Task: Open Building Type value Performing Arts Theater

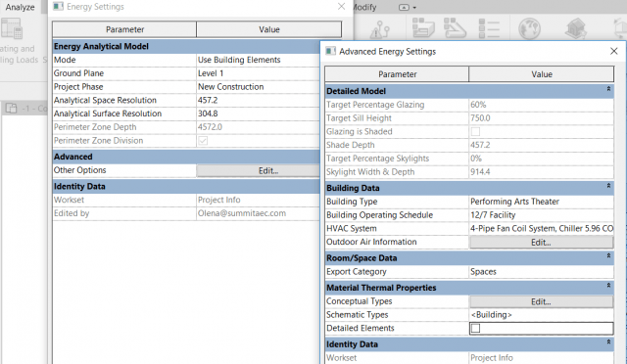Action: [x=541, y=202]
